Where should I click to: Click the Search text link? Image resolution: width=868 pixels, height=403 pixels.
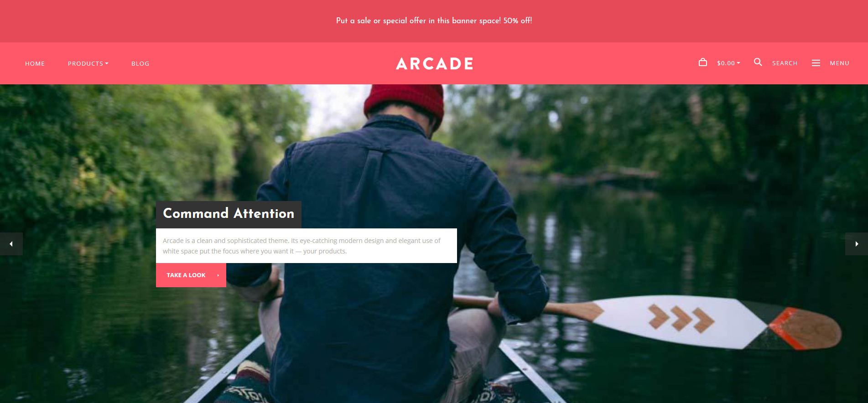[x=785, y=63]
